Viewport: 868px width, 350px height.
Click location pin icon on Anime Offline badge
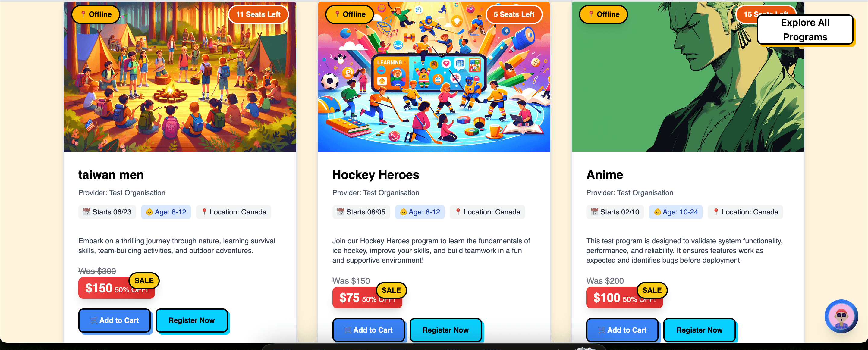(591, 14)
